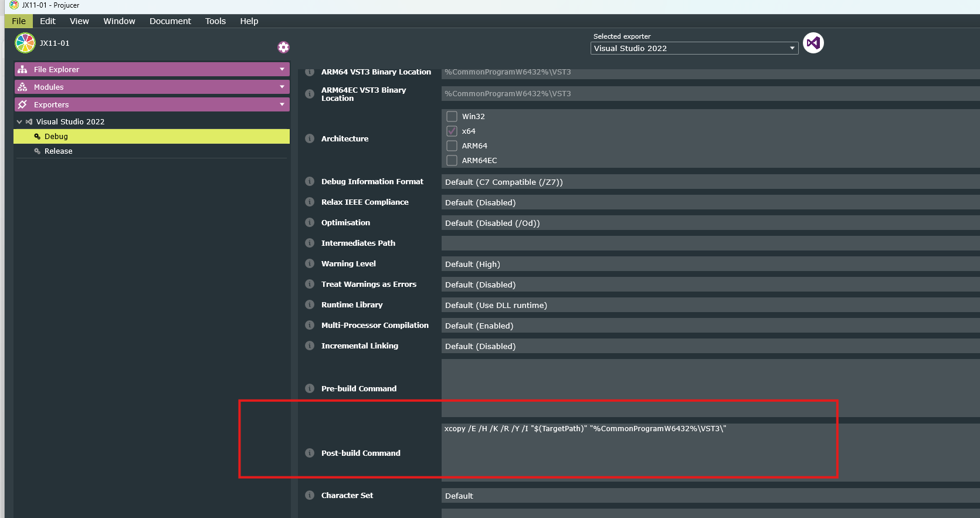
Task: Open the Debug Information Format dropdown
Action: tap(711, 182)
